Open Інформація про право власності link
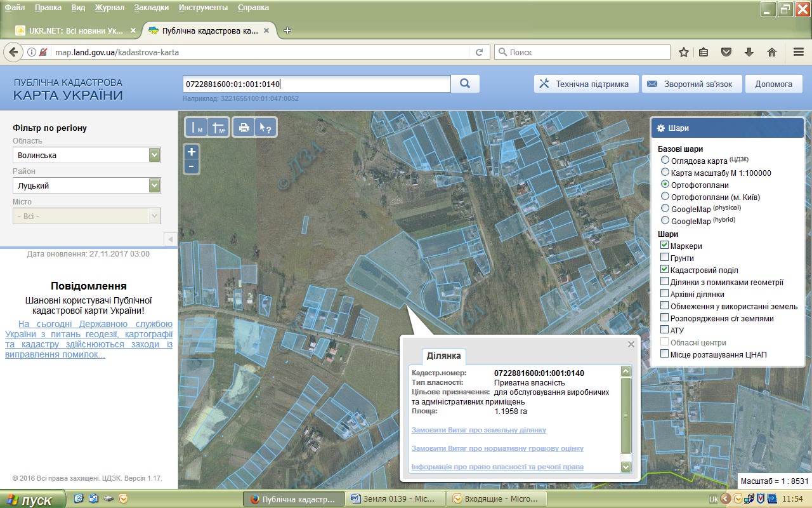Viewport: 812px width, 508px height. coord(497,467)
